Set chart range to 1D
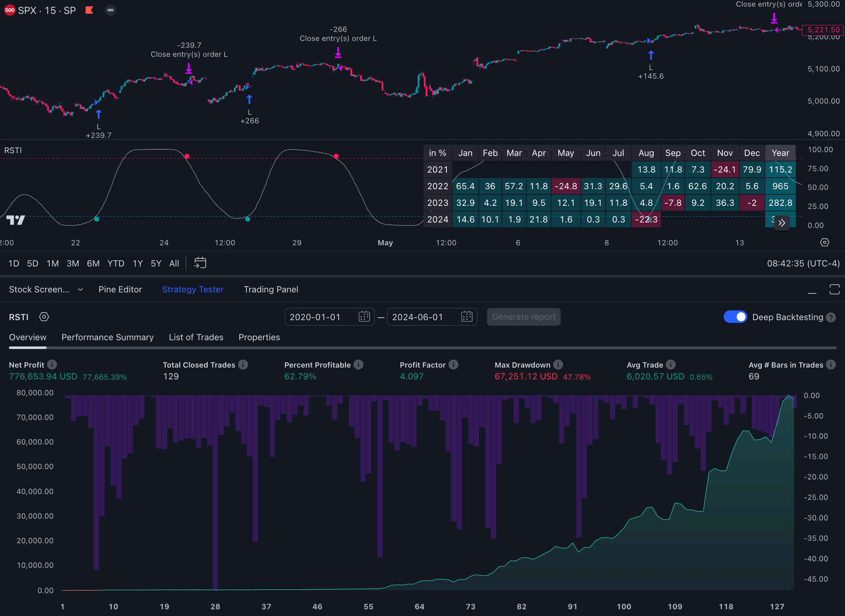This screenshot has width=845, height=616. [14, 263]
